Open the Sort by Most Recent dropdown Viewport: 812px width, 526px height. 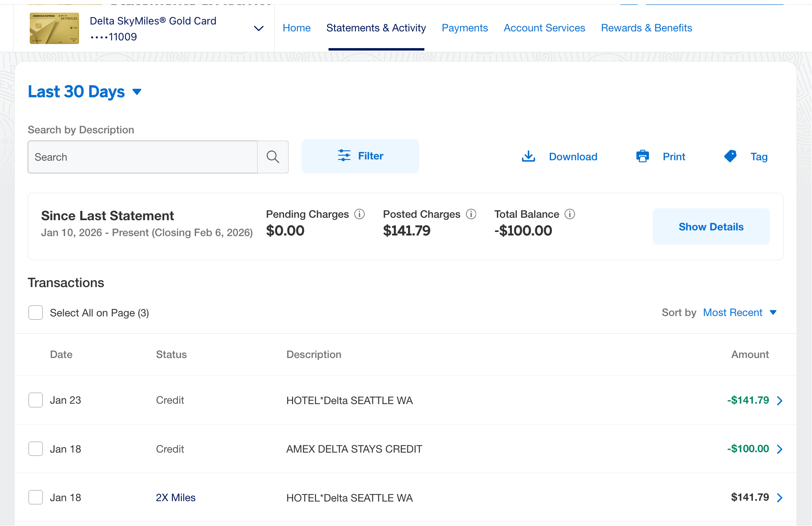[x=739, y=313]
